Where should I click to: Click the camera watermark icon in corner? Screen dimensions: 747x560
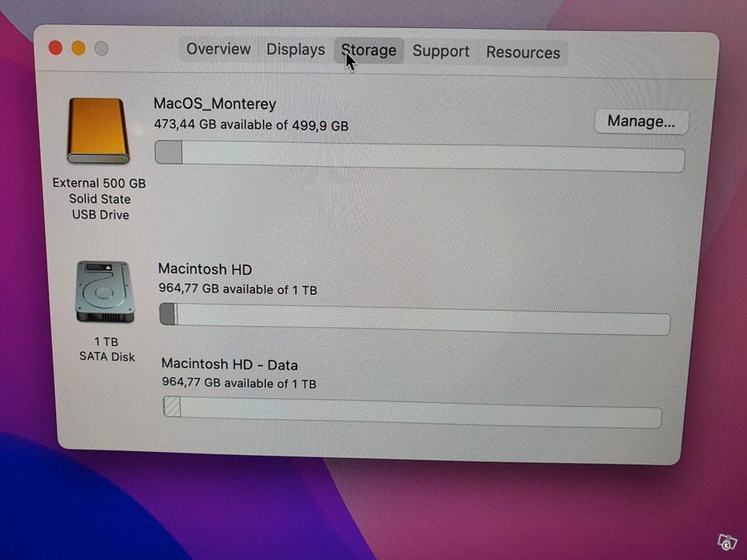click(727, 542)
